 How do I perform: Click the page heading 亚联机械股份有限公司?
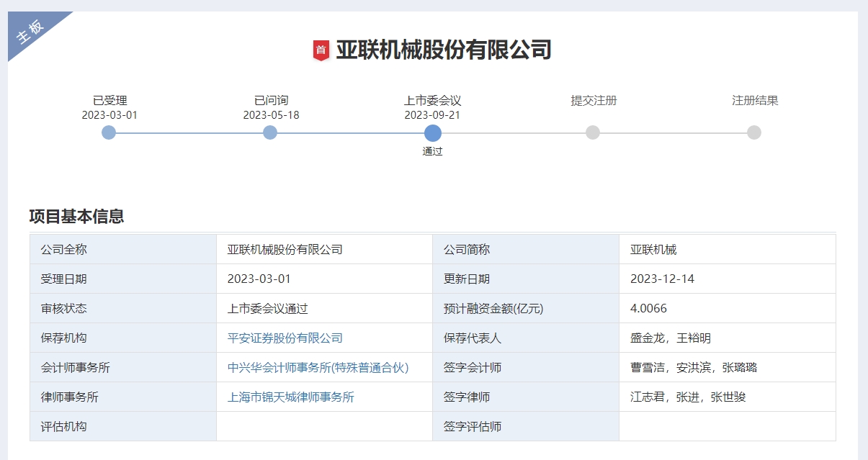click(x=444, y=50)
